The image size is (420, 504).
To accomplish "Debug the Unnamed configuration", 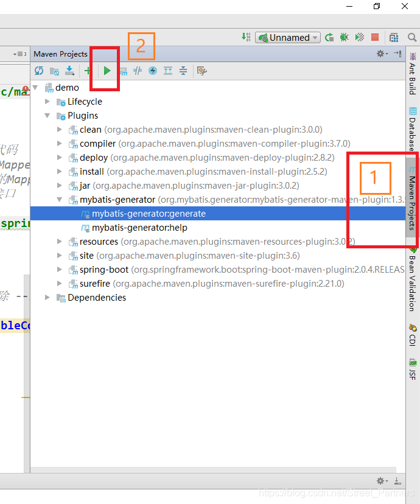I will click(x=344, y=38).
